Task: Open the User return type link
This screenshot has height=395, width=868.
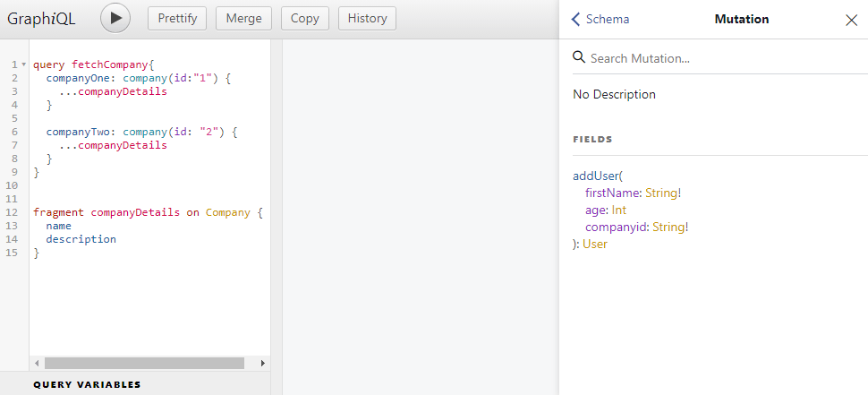Action: pyautogui.click(x=595, y=244)
